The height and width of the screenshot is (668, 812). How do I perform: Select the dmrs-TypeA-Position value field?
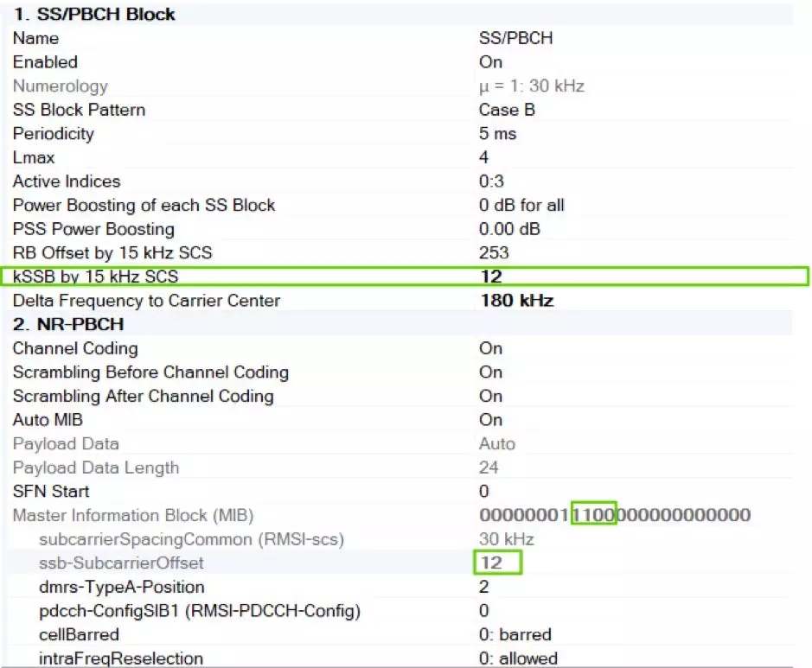click(484, 587)
